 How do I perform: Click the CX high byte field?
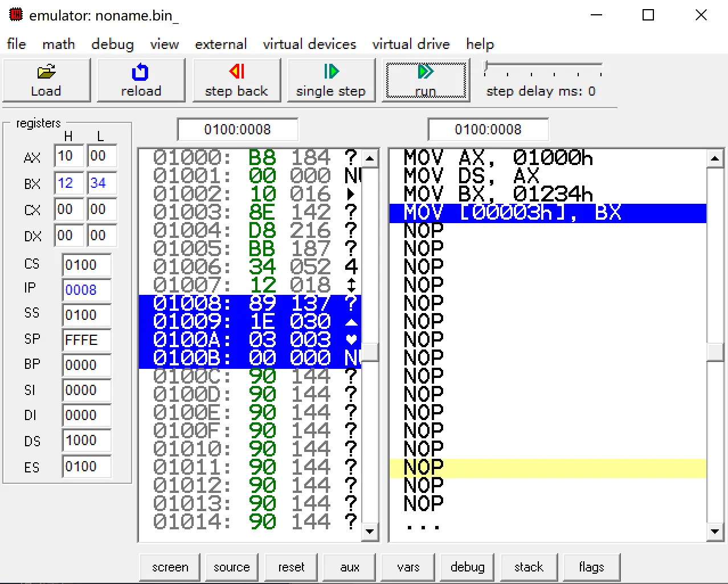(x=69, y=209)
